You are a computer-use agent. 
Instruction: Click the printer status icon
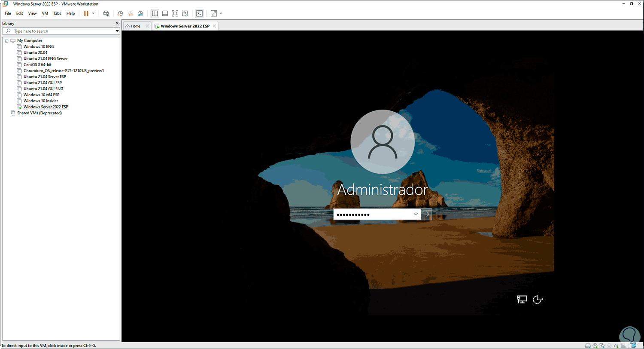[x=609, y=346]
